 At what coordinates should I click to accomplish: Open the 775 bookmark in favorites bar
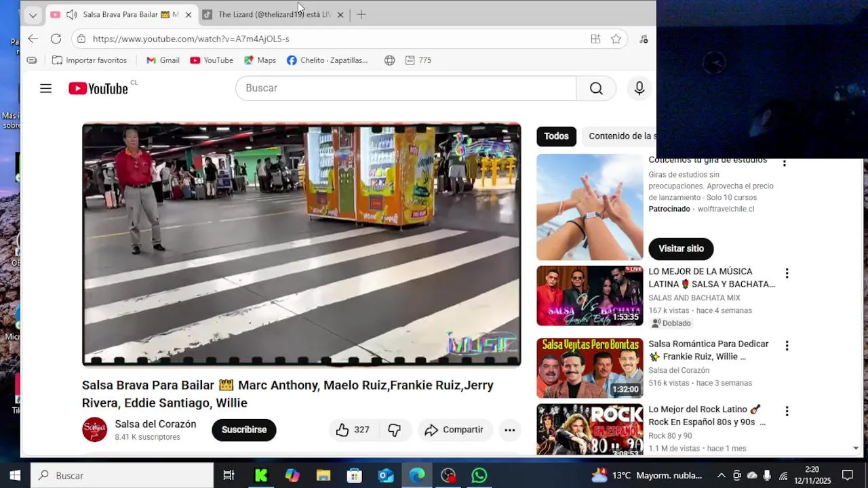coord(418,60)
